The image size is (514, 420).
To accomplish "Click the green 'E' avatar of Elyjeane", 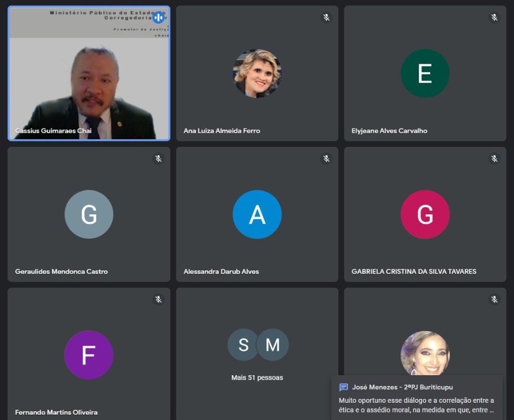I will pyautogui.click(x=425, y=73).
